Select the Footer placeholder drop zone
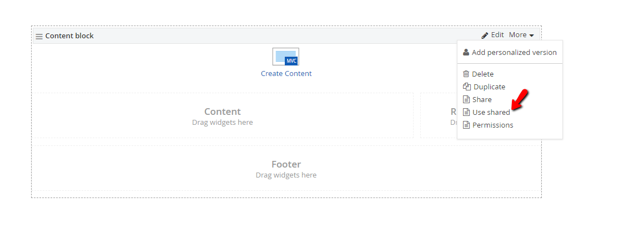 [286, 169]
